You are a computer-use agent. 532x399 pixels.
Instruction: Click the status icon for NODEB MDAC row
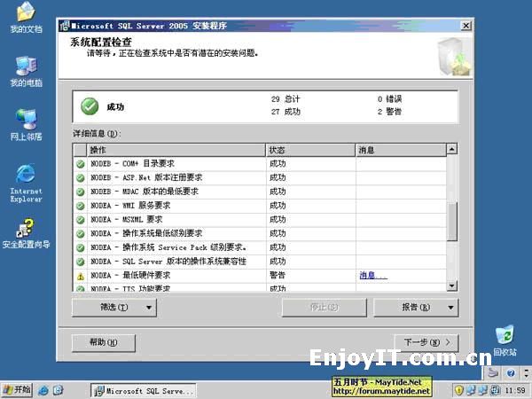(81, 192)
